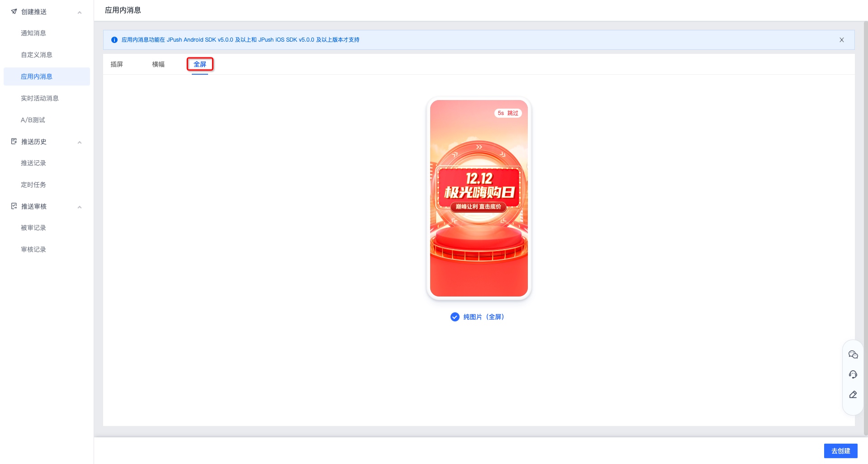868x464 pixels.
Task: Open 应用内消息 in the sidebar
Action: tap(47, 77)
